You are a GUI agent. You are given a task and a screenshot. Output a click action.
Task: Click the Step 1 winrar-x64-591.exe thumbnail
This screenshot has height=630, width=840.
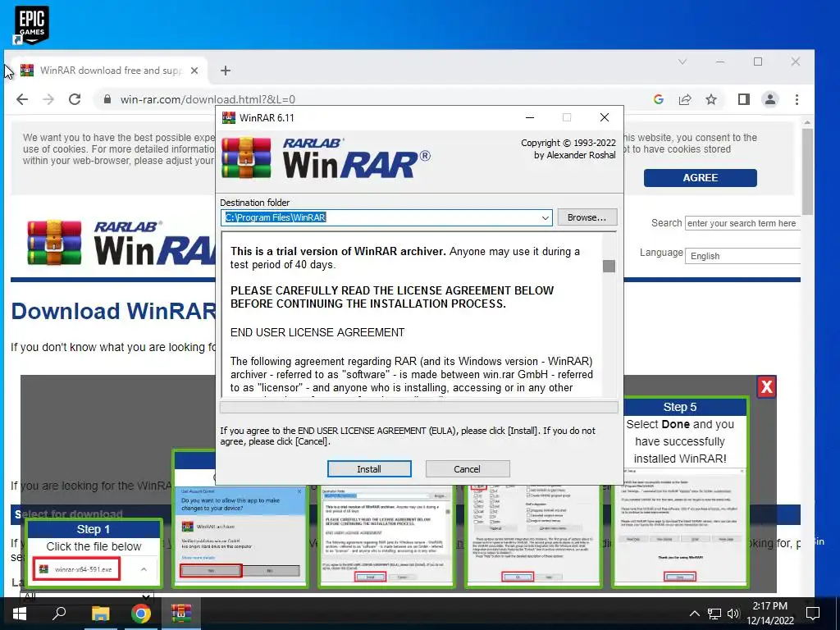click(76, 569)
